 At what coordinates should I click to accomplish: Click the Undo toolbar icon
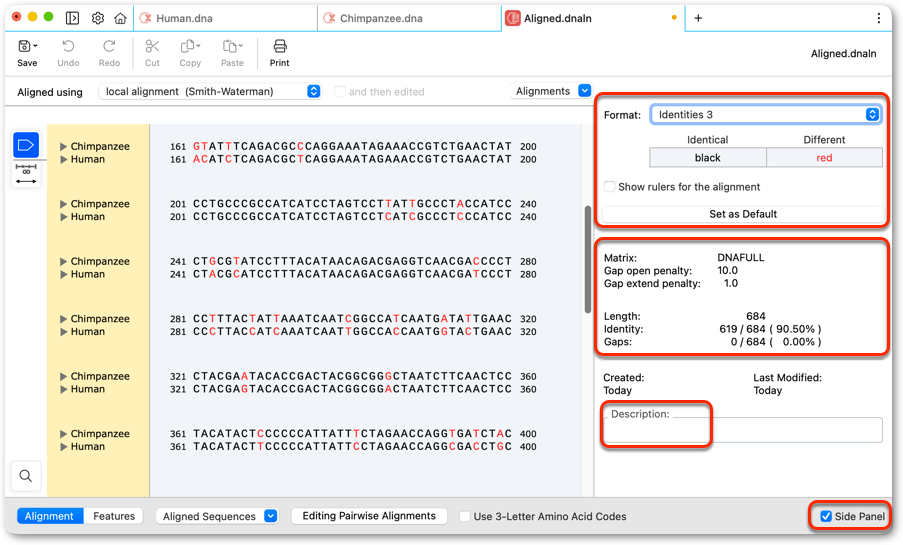click(68, 46)
